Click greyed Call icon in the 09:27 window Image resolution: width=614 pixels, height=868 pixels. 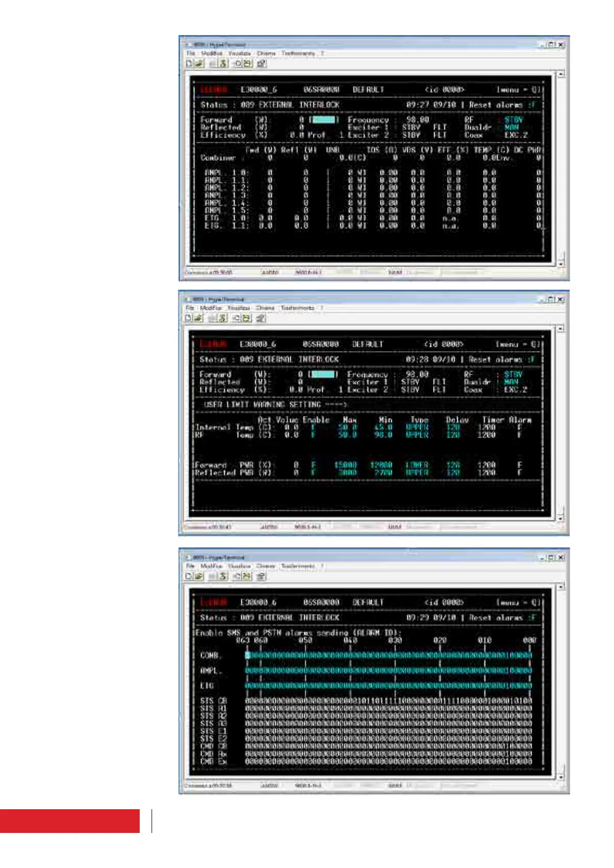point(213,63)
